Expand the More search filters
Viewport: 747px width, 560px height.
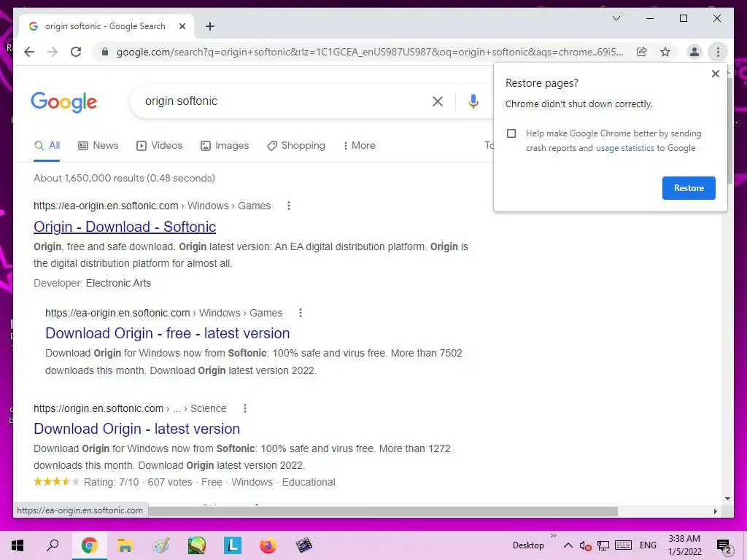[359, 146]
